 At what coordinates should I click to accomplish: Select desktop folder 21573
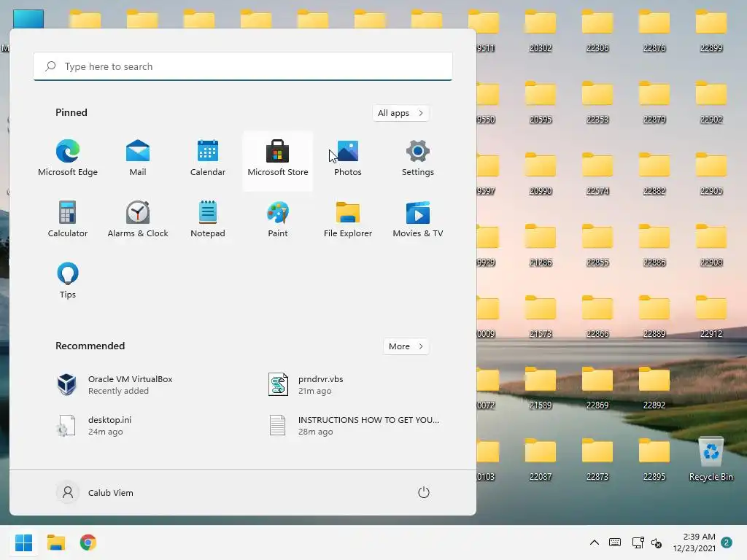tap(541, 316)
